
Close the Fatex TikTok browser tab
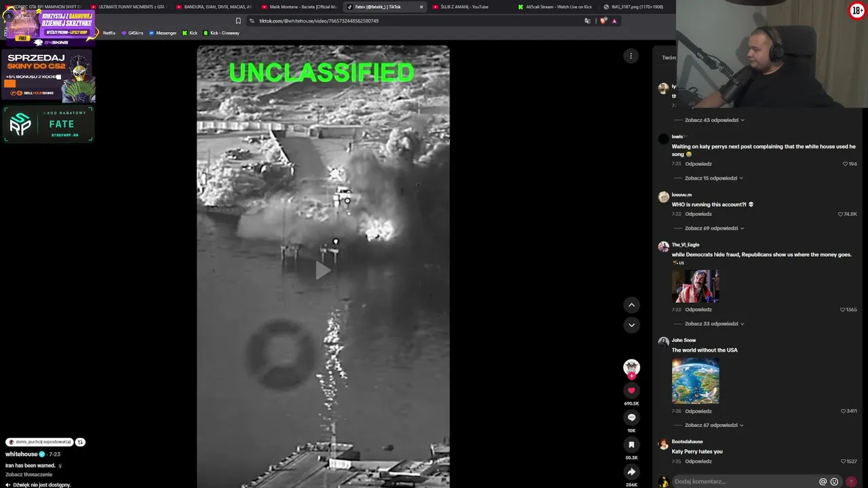tap(421, 7)
